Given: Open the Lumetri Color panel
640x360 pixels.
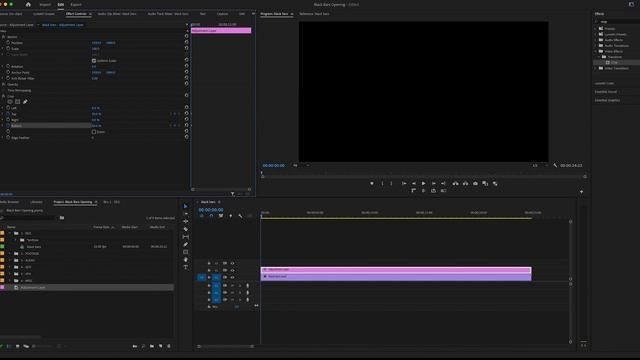Looking at the screenshot, I should point(604,83).
